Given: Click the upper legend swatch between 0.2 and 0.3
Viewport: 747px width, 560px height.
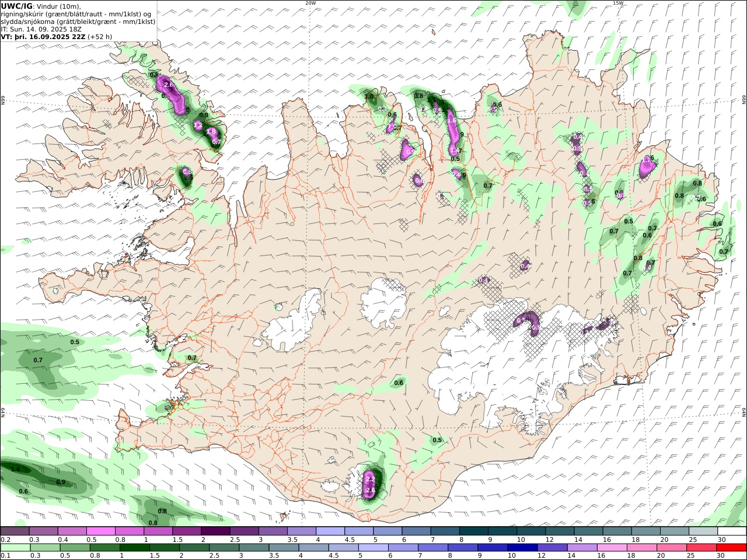Looking at the screenshot, I should [15, 531].
